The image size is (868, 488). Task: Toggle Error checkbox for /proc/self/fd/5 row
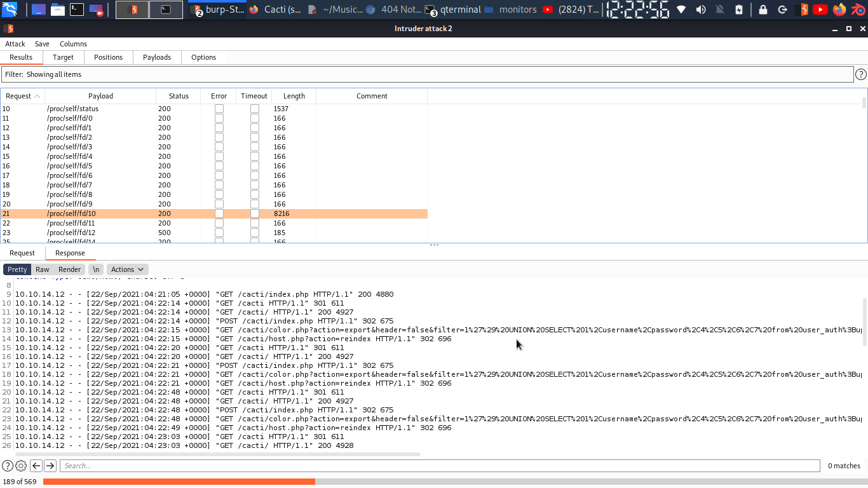(x=219, y=166)
